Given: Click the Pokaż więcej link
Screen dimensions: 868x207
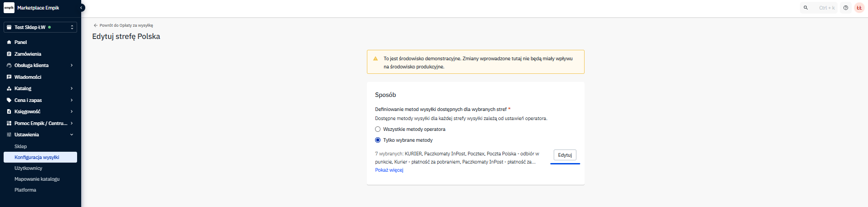Looking at the screenshot, I should point(389,170).
